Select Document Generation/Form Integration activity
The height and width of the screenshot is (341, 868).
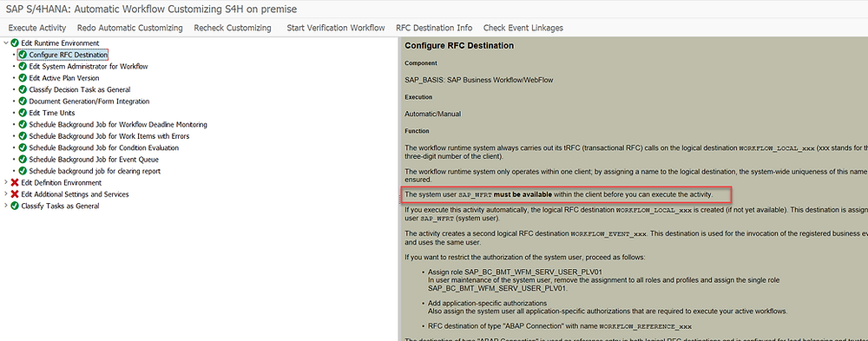point(89,101)
